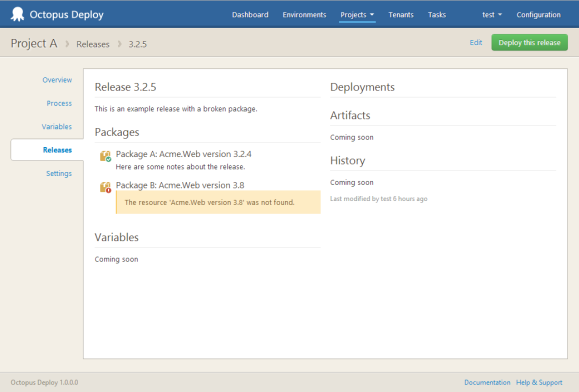Click the Releases breadcrumb link

pyautogui.click(x=93, y=44)
